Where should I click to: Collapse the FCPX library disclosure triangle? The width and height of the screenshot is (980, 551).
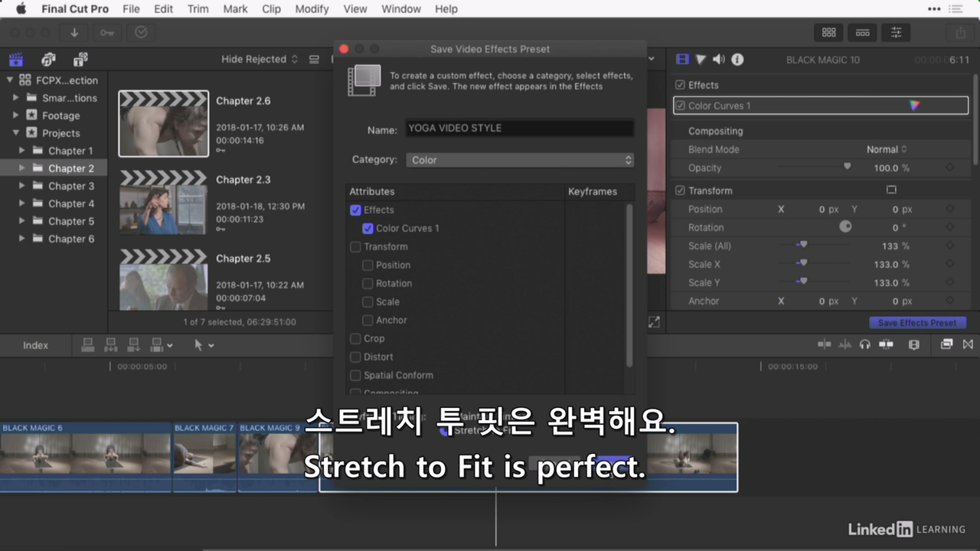10,80
